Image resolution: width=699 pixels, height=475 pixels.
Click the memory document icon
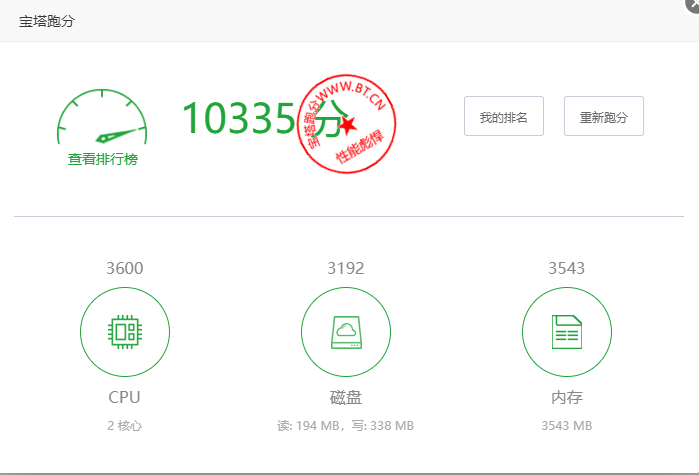point(567,332)
